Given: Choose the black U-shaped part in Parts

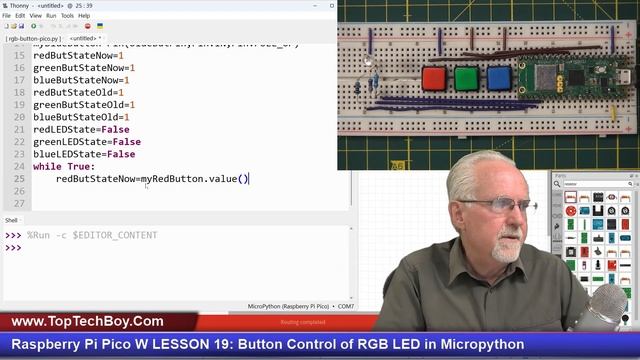Looking at the screenshot, I should [598, 211].
